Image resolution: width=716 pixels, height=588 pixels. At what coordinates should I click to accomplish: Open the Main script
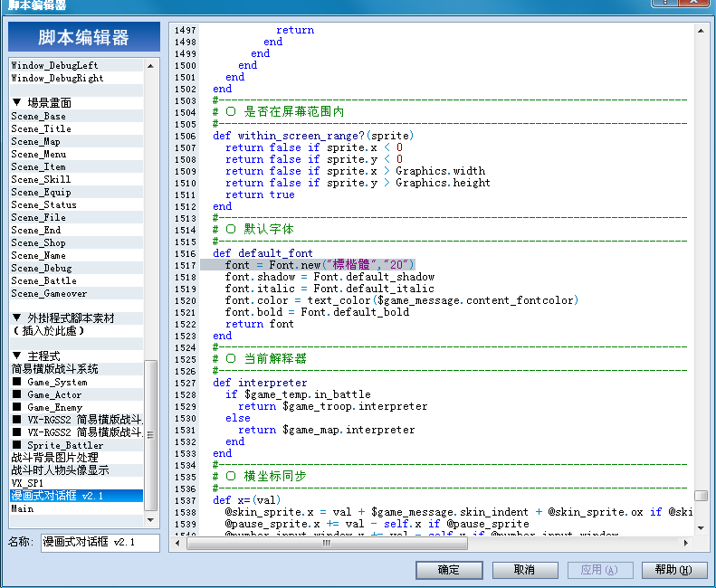(77, 508)
